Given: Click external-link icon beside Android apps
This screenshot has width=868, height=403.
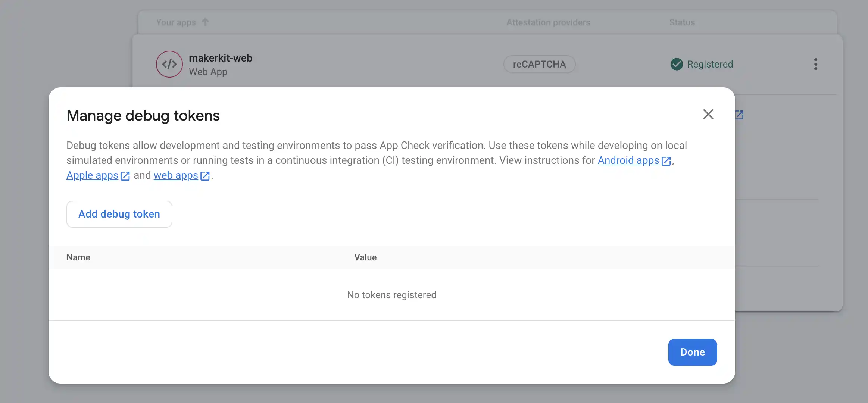Looking at the screenshot, I should (x=666, y=161).
